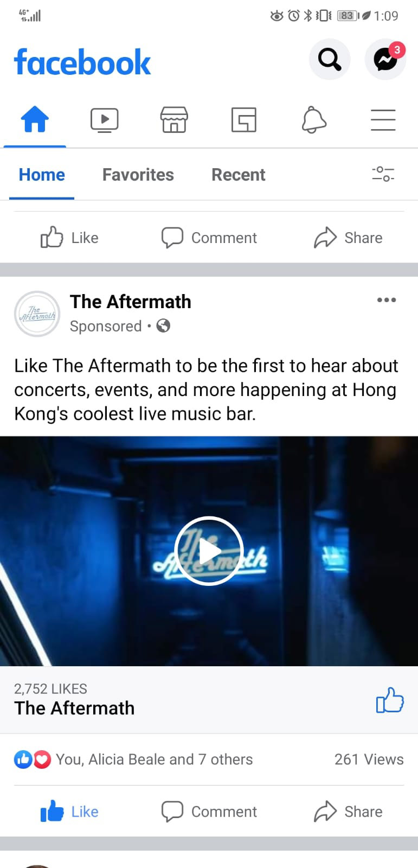Open the News pages feed icon
The height and width of the screenshot is (868, 418).
(243, 120)
